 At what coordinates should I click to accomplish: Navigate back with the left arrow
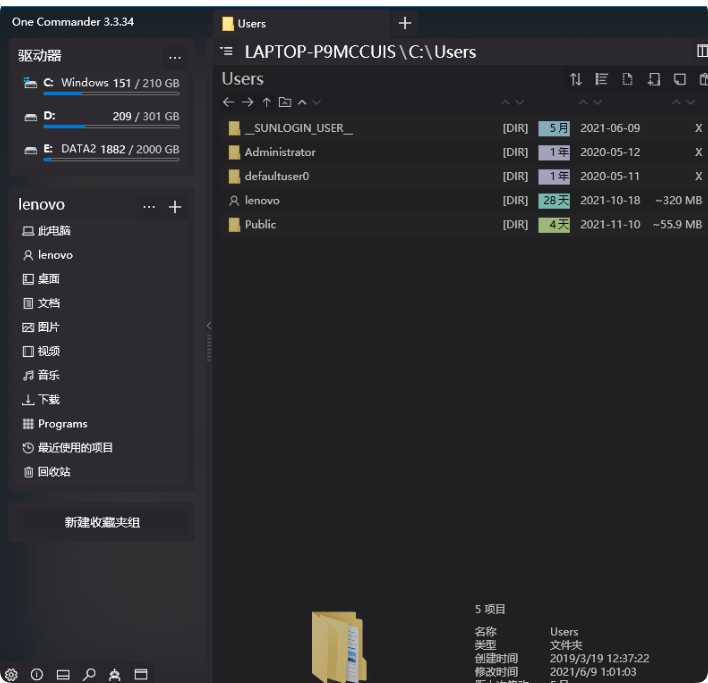pos(228,102)
